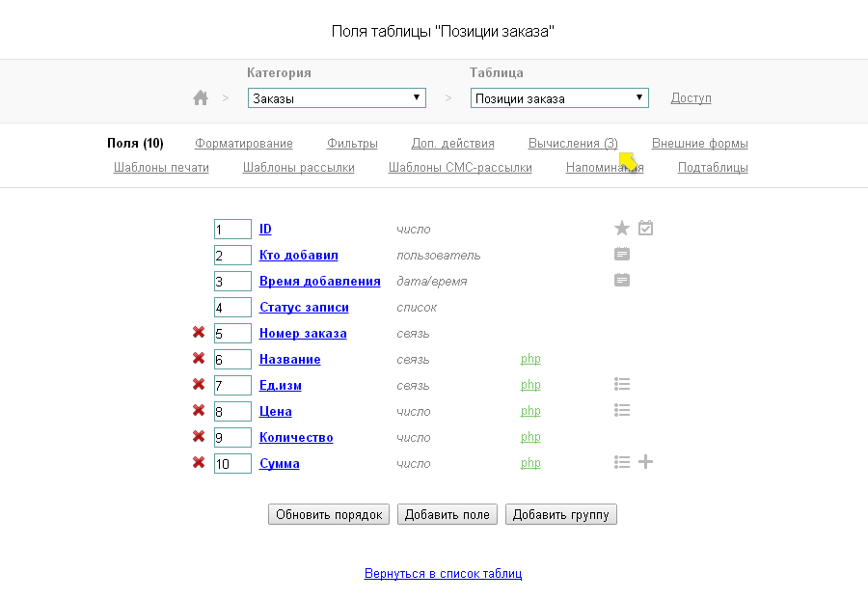Delete the Сумма field using red X
This screenshot has width=868, height=600.
click(199, 463)
